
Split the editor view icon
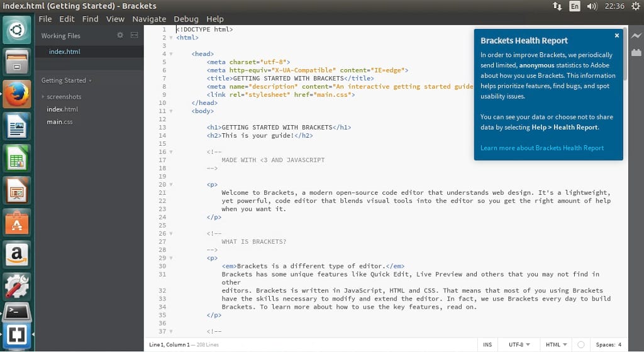coord(135,35)
